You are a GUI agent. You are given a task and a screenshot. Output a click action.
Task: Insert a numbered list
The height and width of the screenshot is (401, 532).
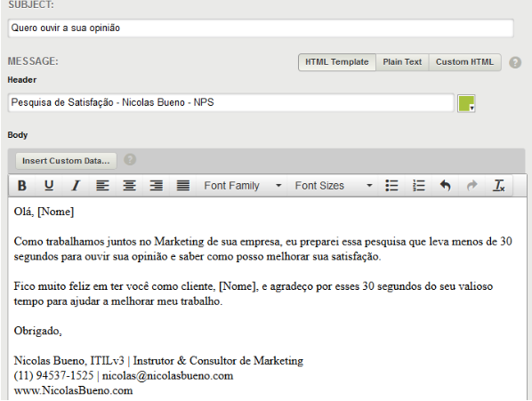pos(418,186)
